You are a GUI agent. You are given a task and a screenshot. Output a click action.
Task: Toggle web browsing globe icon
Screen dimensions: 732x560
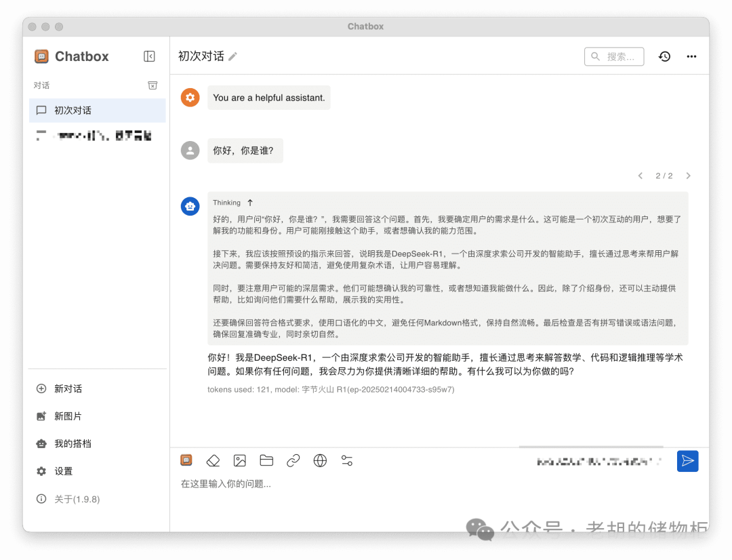tap(320, 460)
